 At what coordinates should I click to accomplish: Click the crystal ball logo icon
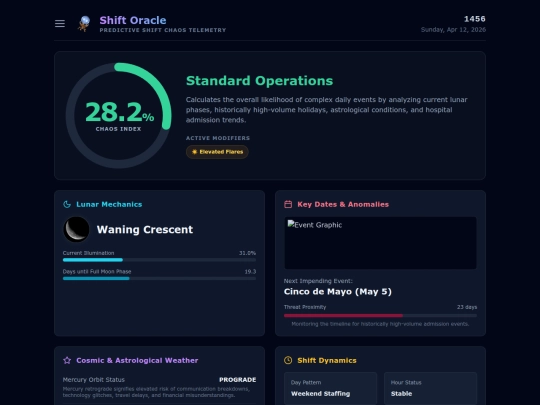point(84,24)
